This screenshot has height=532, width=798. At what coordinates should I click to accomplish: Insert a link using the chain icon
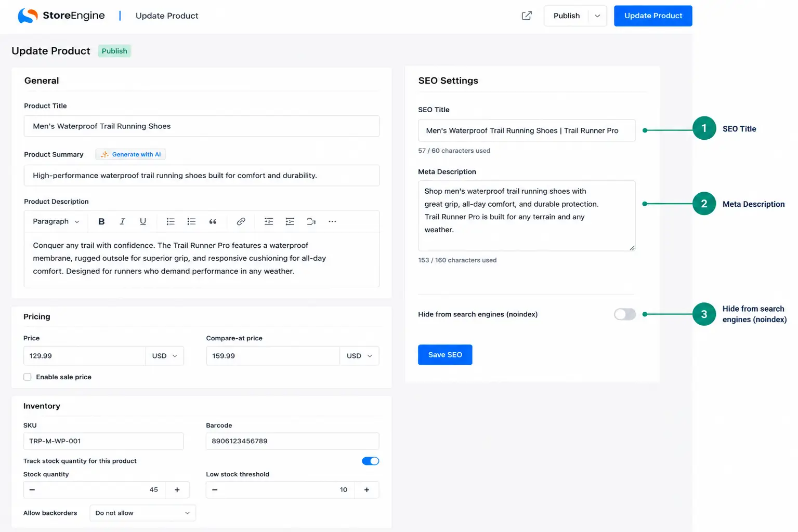(241, 221)
